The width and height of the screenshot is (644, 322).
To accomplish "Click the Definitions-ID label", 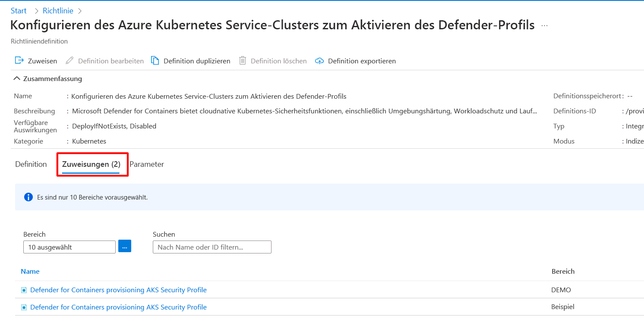I will click(575, 111).
